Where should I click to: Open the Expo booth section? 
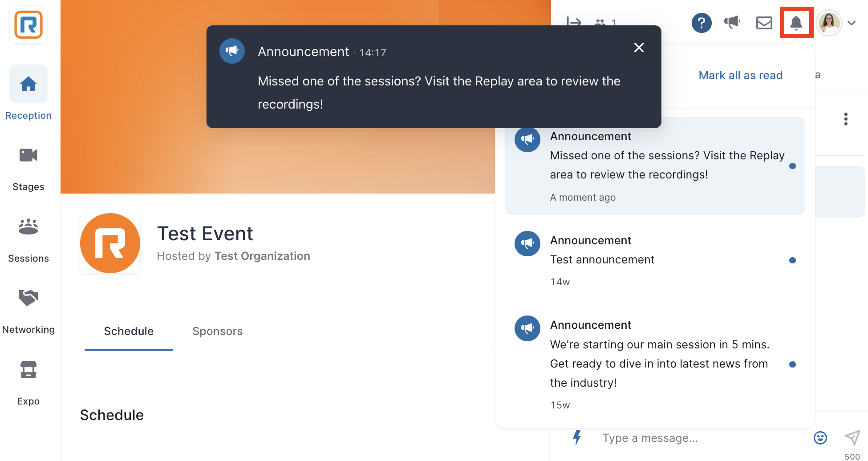(x=28, y=383)
